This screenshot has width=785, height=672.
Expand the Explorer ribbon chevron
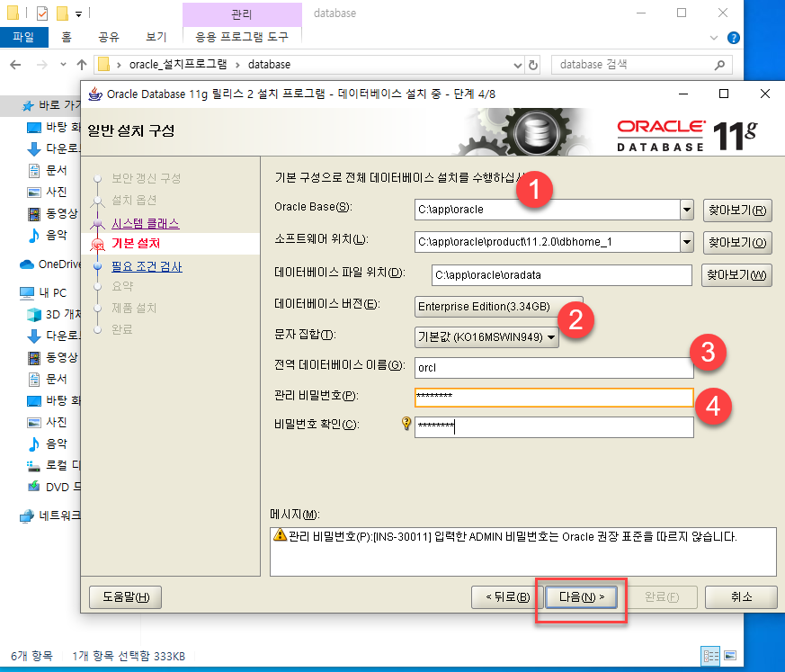714,38
